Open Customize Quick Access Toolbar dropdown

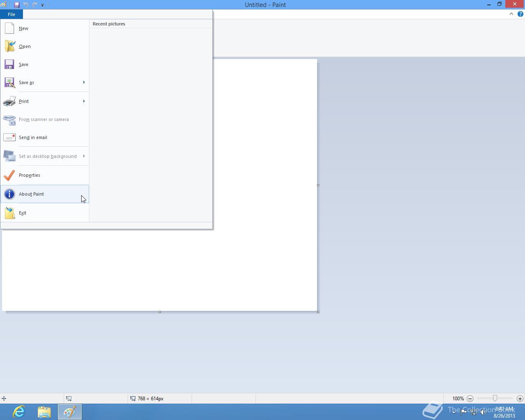tap(42, 5)
